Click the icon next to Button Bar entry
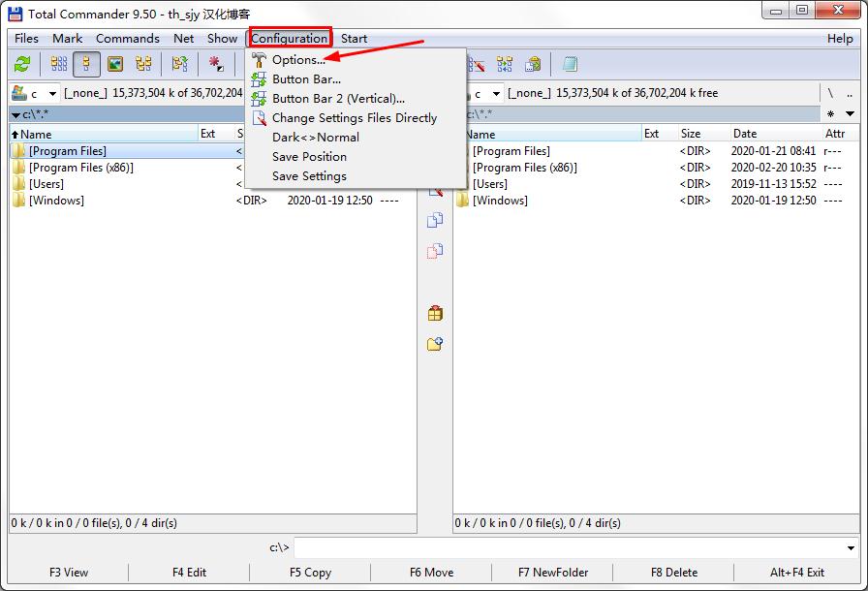Image resolution: width=868 pixels, height=591 pixels. 259,79
